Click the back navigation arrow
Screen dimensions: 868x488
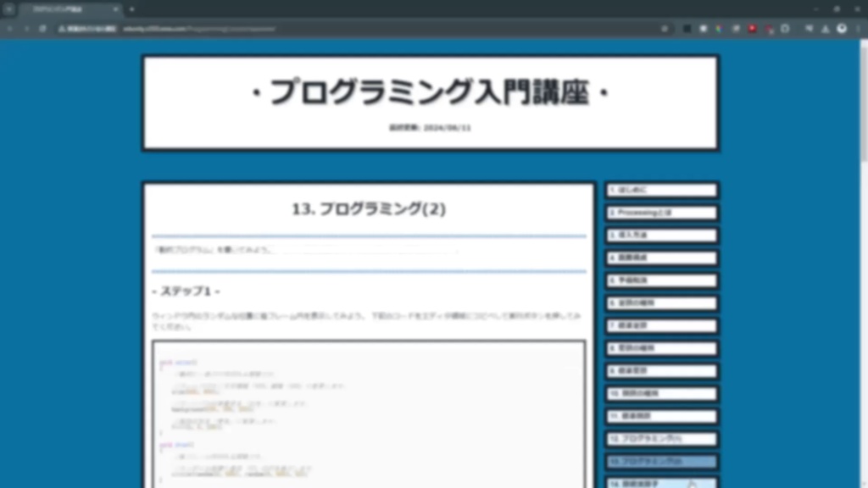coord(9,28)
